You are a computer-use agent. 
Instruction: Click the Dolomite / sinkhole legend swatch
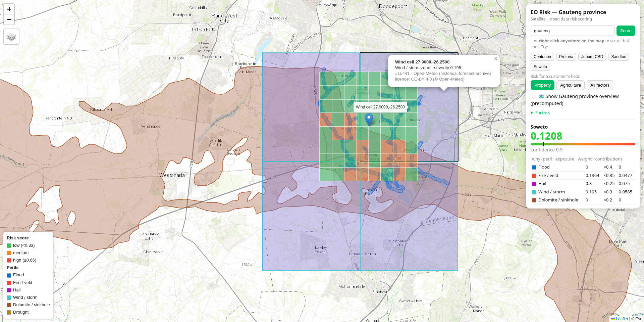pyautogui.click(x=9, y=305)
